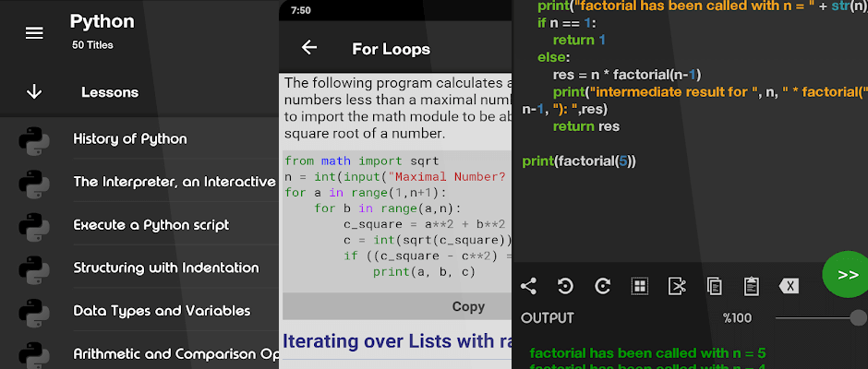
Task: Select all with the grid icon
Action: [x=639, y=286]
